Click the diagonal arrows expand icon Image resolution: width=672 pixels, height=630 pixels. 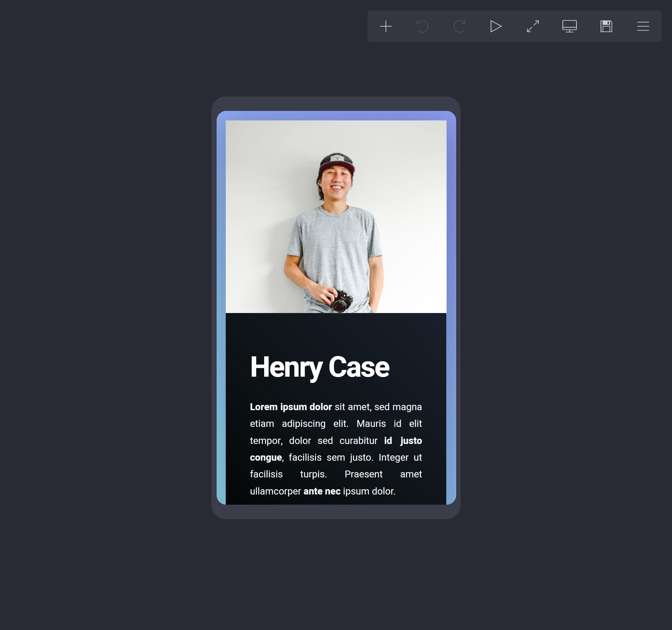click(533, 26)
